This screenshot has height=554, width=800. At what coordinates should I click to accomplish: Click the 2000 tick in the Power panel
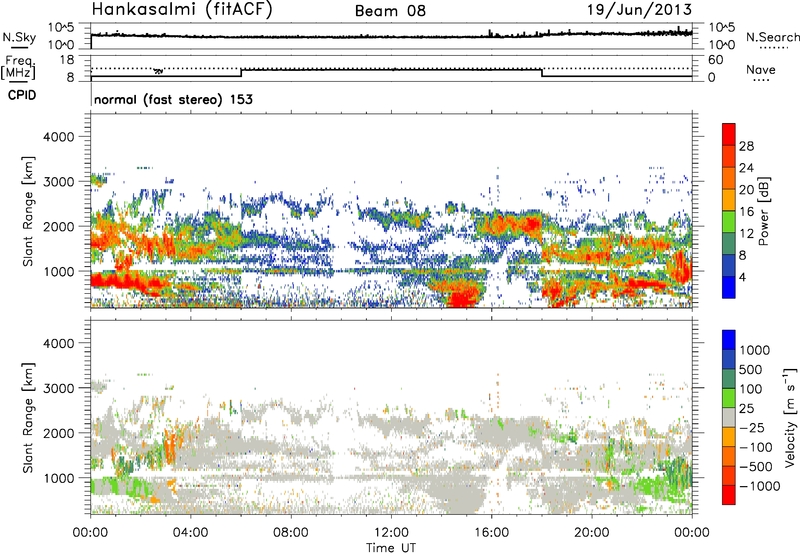(59, 226)
